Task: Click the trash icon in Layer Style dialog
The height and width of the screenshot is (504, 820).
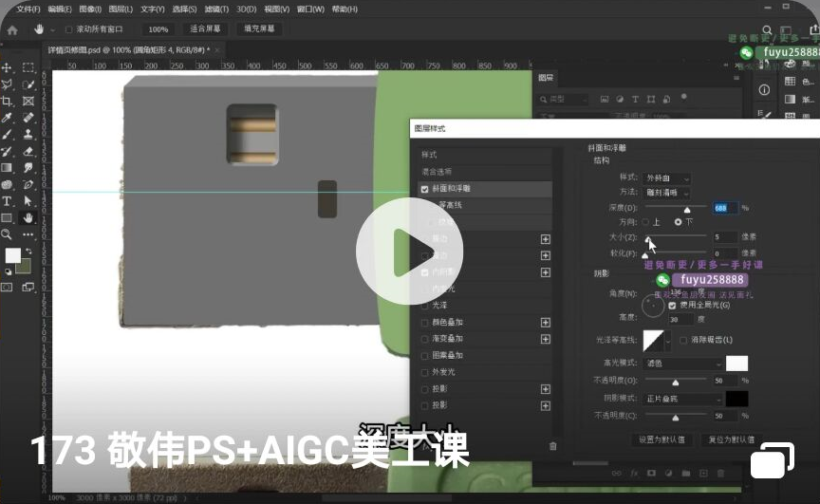Action: (x=553, y=445)
